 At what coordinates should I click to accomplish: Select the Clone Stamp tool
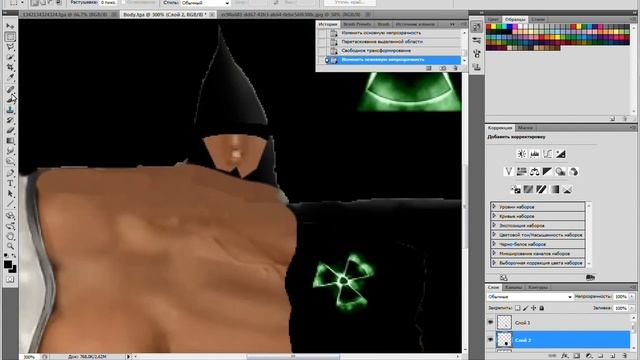[x=10, y=110]
